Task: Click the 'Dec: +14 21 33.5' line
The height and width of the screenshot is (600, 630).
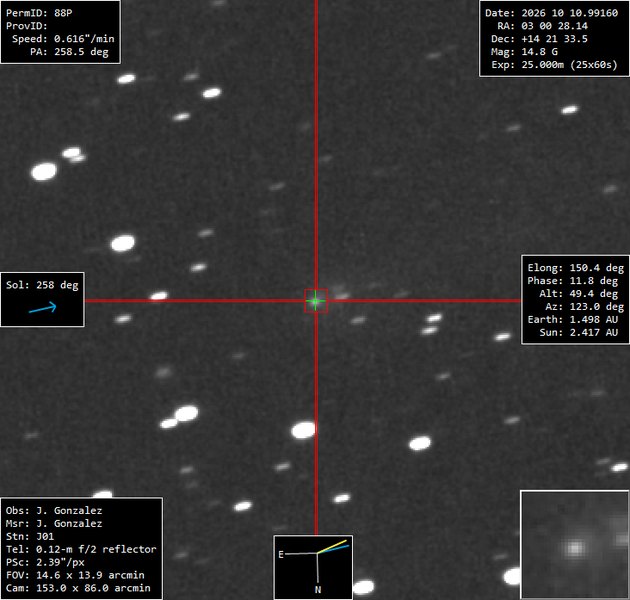Action: click(539, 39)
